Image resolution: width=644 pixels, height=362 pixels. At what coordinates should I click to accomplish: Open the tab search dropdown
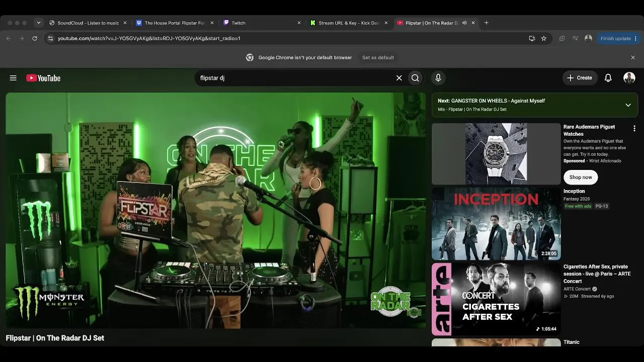[x=38, y=23]
